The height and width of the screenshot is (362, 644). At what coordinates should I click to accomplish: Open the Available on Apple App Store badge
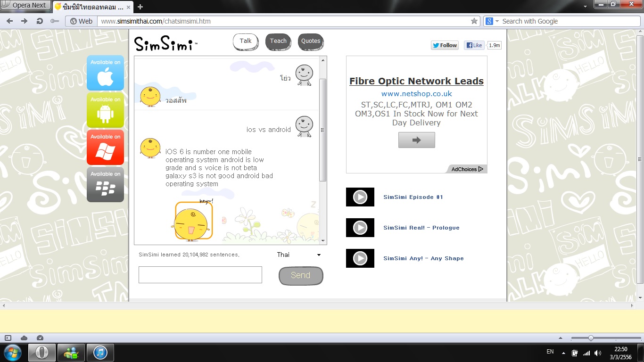(105, 73)
